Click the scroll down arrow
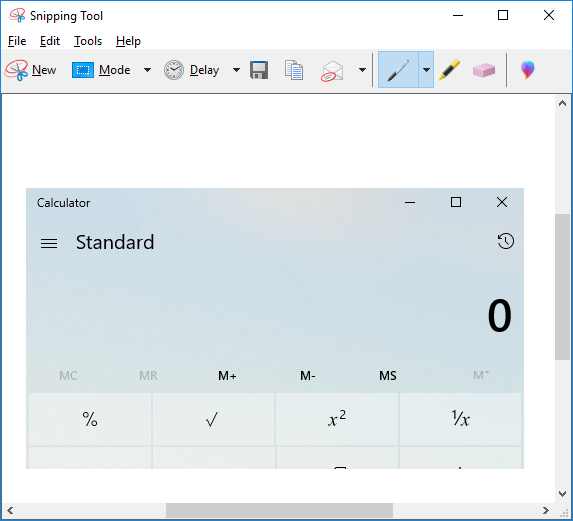Viewport: 573px width, 521px height. point(562,494)
